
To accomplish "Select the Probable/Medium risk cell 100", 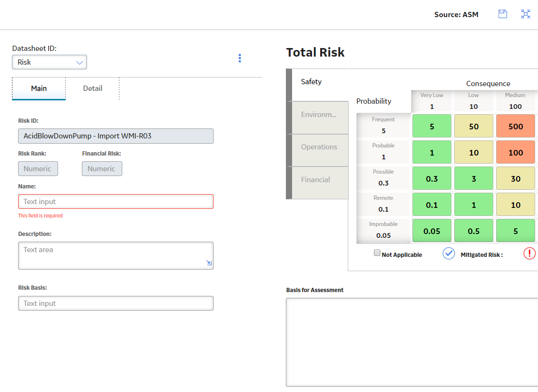I will pyautogui.click(x=515, y=152).
